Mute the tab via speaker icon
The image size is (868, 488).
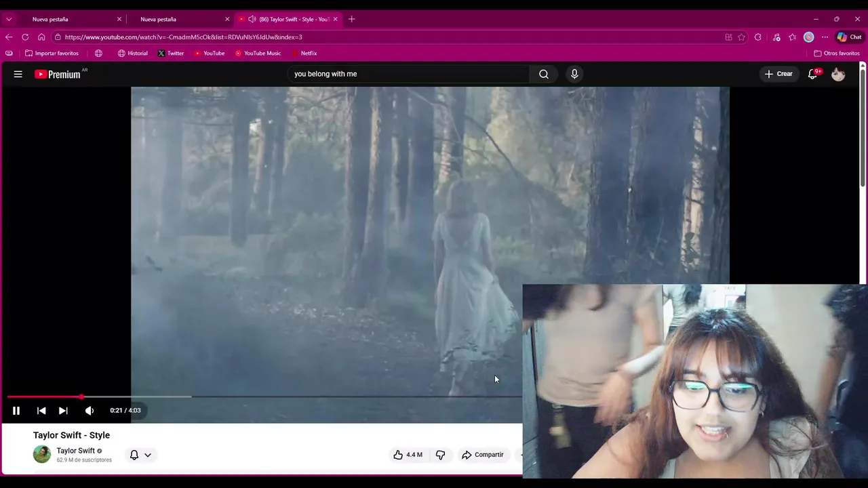click(x=252, y=19)
